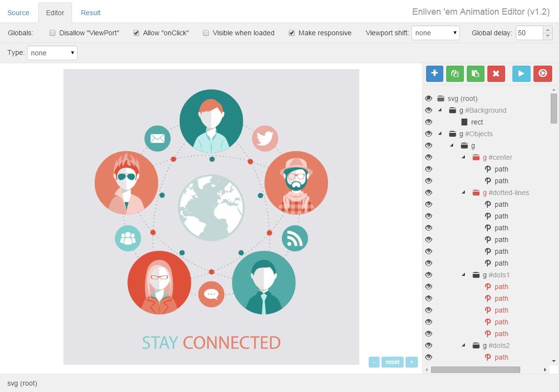
Task: Select the red folder icon of #center group
Action: click(x=476, y=157)
